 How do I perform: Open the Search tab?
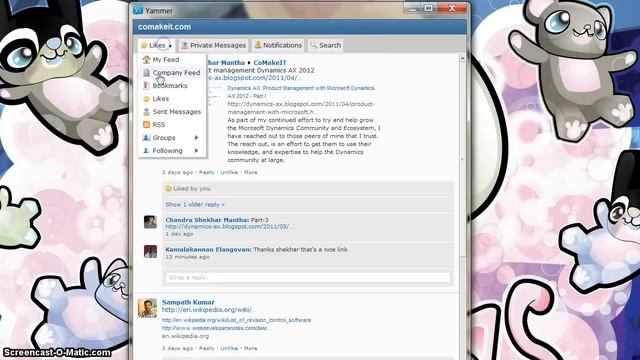click(325, 45)
